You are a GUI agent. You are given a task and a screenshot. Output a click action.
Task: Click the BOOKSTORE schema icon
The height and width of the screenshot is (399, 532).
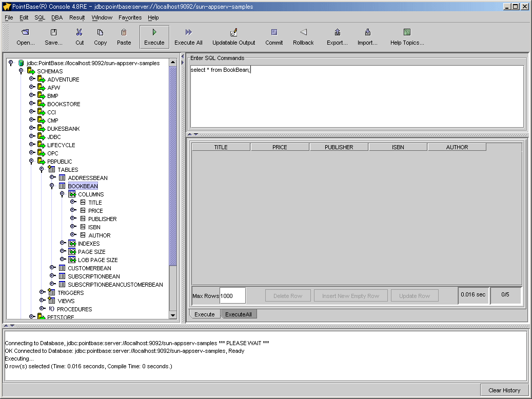click(x=42, y=104)
